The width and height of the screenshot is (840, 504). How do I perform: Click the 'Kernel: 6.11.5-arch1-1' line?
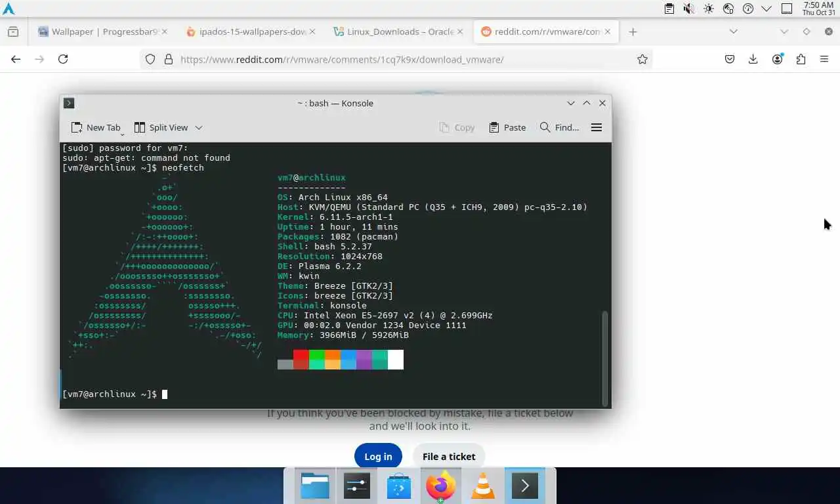(x=335, y=217)
